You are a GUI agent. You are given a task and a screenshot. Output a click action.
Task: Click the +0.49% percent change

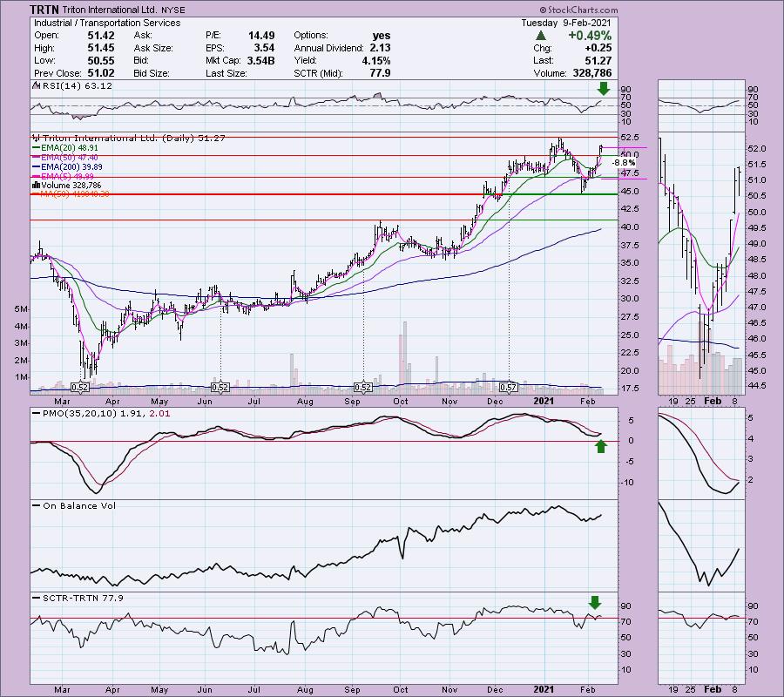pyautogui.click(x=590, y=36)
